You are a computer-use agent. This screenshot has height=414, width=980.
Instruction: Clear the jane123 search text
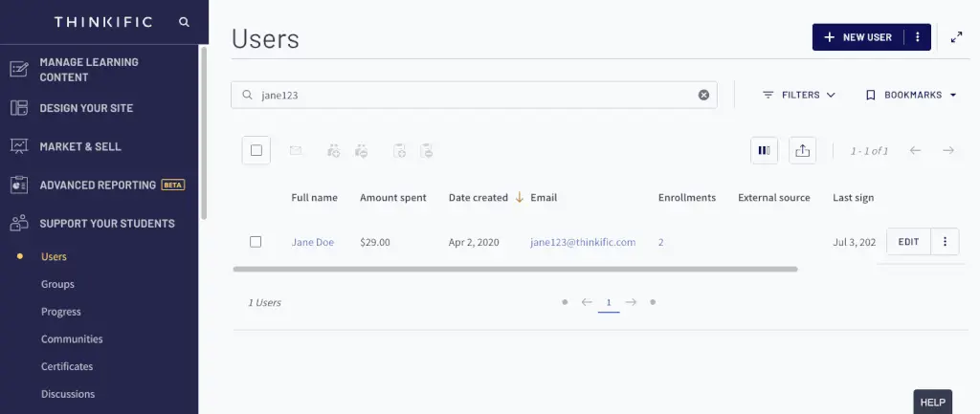coord(703,95)
